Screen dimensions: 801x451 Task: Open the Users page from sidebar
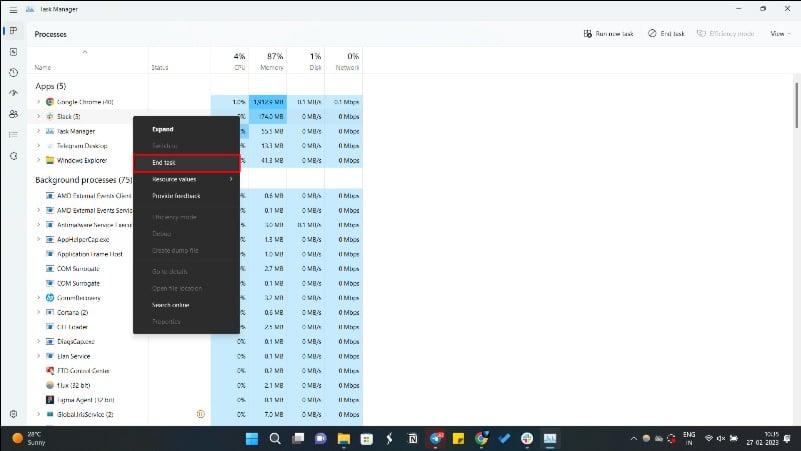[x=13, y=114]
